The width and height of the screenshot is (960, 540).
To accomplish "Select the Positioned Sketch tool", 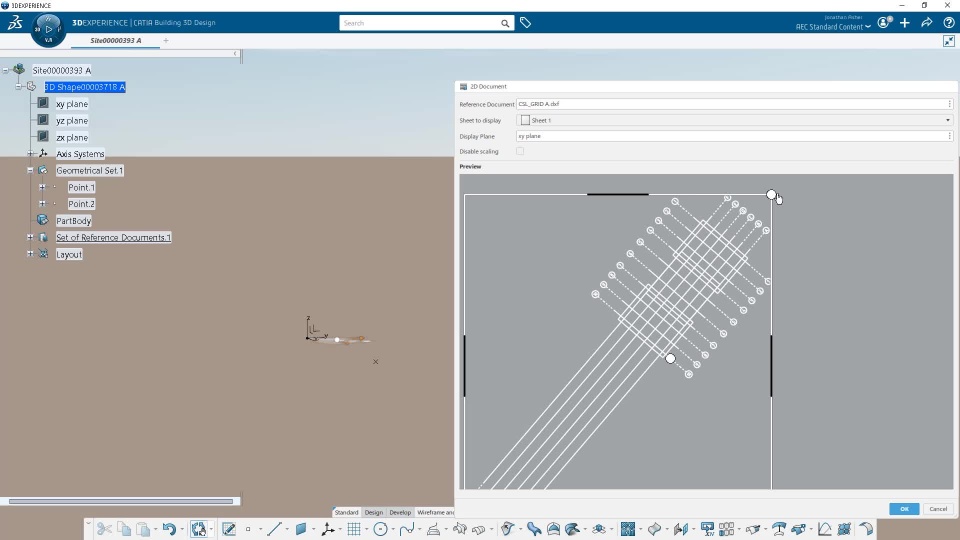I will [228, 529].
